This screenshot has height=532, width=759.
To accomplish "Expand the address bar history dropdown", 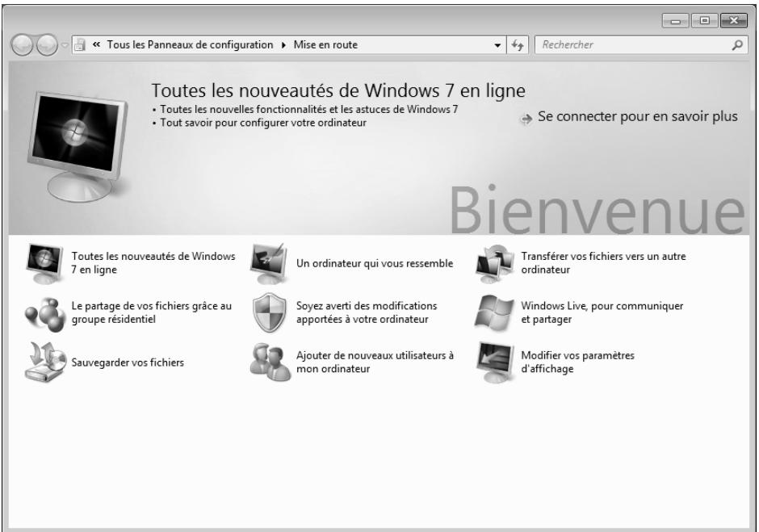I will click(x=497, y=45).
